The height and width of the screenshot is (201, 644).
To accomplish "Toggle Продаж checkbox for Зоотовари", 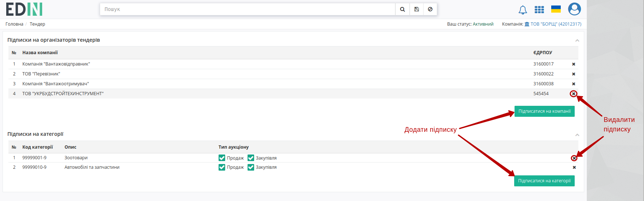I will (222, 158).
